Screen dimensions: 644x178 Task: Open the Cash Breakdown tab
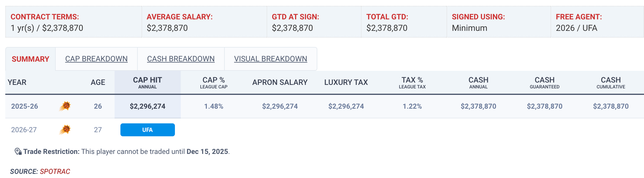point(181,59)
